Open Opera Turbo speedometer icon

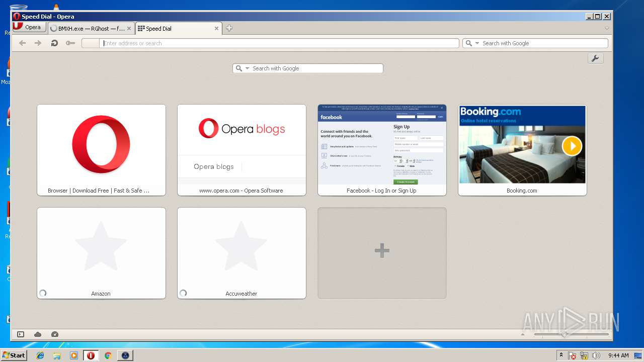[x=55, y=334]
